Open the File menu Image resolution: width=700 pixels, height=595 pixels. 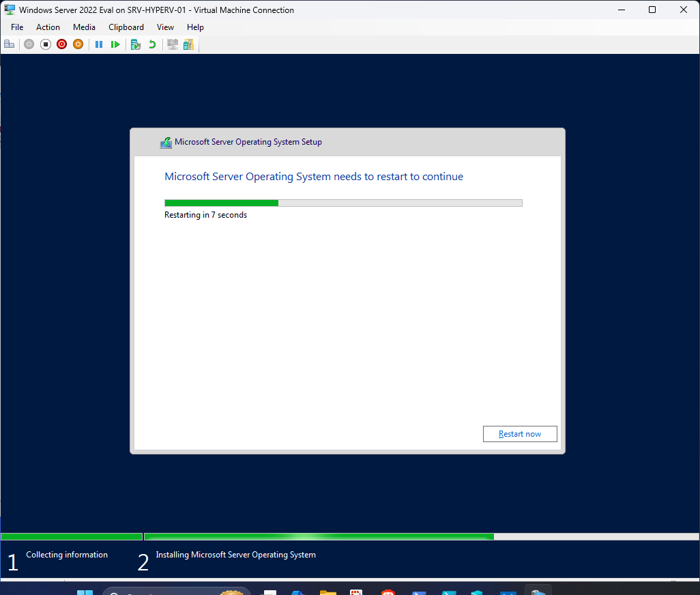click(16, 27)
